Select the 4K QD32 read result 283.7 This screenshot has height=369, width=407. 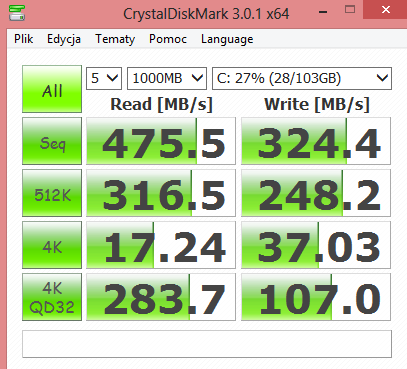(161, 297)
